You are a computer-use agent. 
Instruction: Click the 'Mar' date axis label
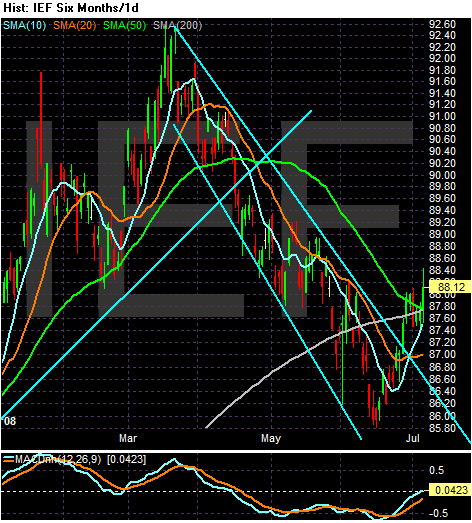pos(128,438)
